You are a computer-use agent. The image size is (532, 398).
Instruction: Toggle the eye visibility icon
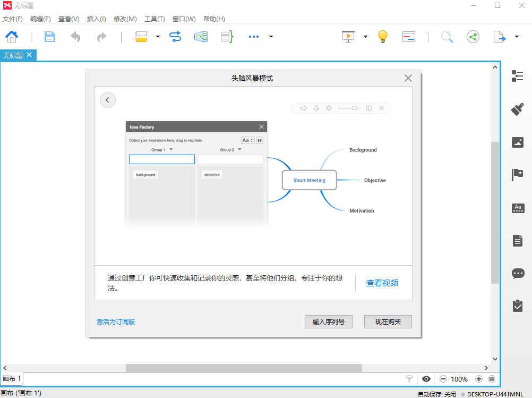click(426, 379)
